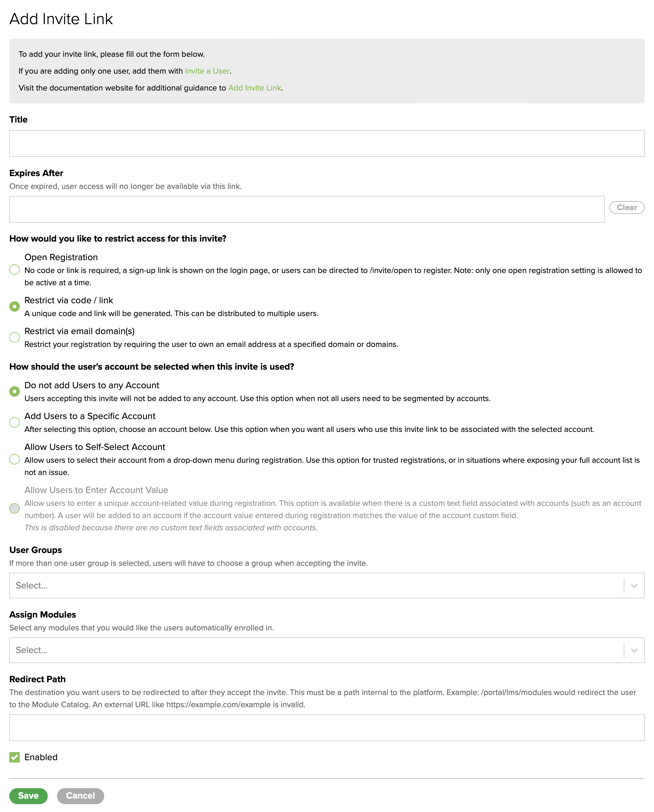Screen dimensions: 654x812
Task: Open the Invite a User link
Action: click(207, 71)
